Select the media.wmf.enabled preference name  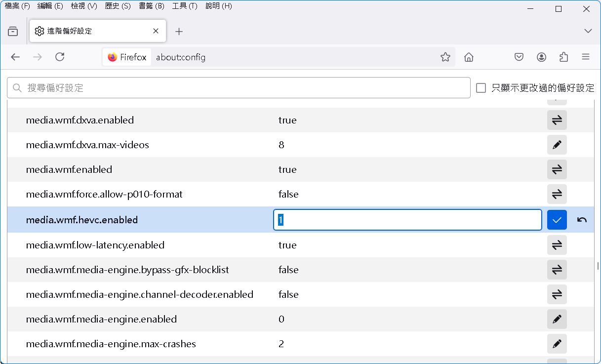point(69,169)
